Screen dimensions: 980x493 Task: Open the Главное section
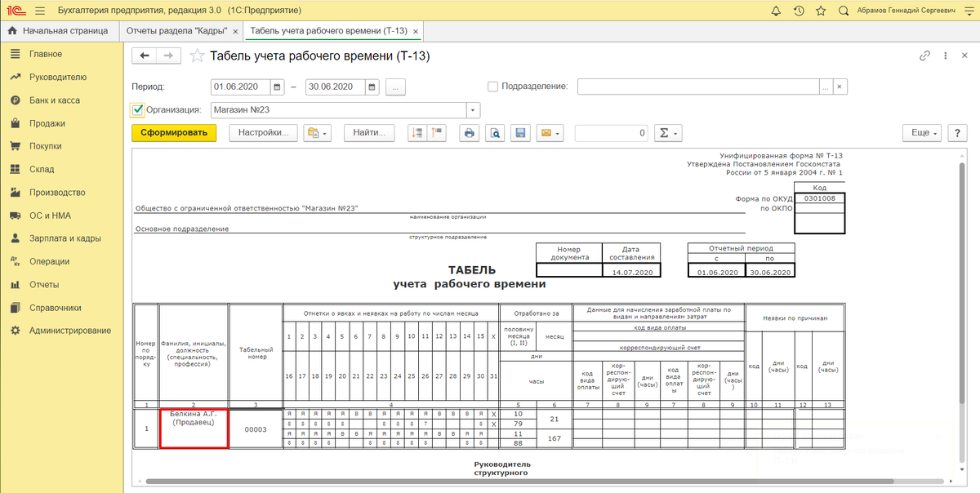(x=61, y=54)
